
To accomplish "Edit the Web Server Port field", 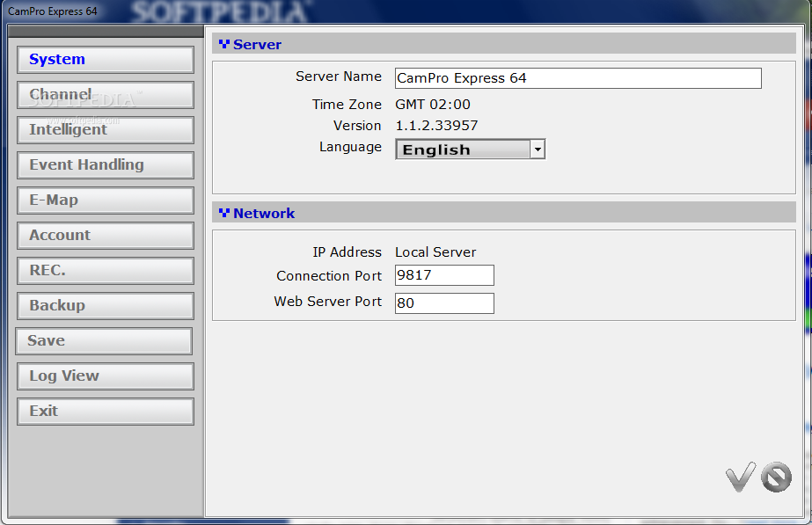I will [x=444, y=303].
